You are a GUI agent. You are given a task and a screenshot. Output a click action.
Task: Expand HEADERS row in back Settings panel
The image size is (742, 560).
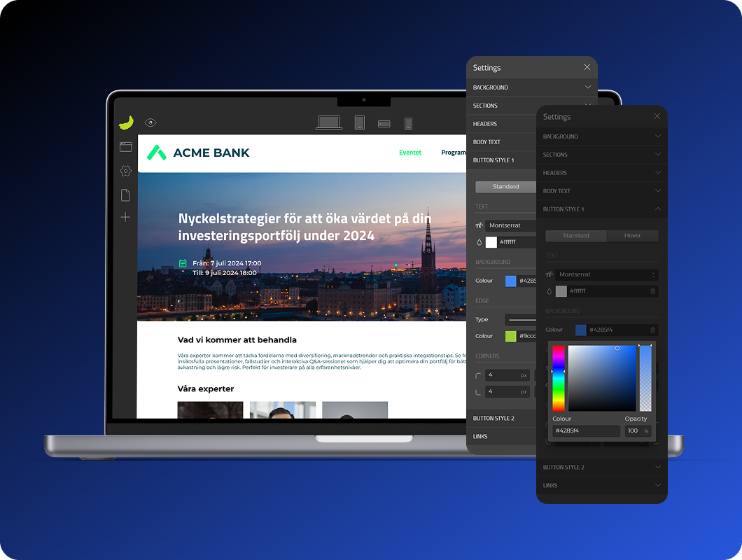[502, 124]
